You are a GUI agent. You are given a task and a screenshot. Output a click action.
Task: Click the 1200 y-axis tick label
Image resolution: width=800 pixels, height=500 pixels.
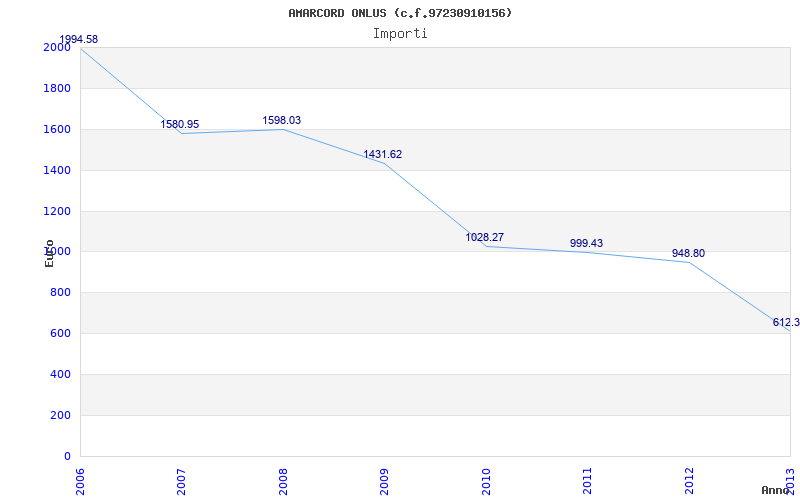[57, 211]
